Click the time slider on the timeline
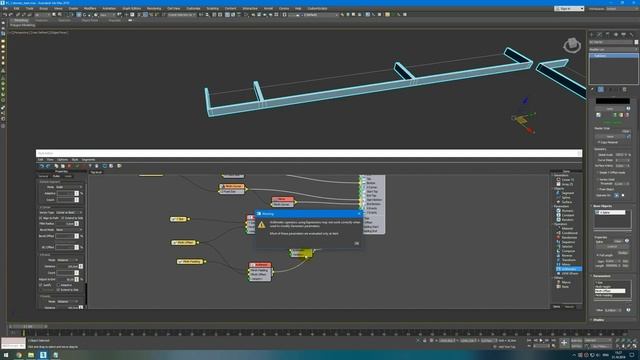Image resolution: width=640 pixels, height=360 pixels. [x=27, y=327]
